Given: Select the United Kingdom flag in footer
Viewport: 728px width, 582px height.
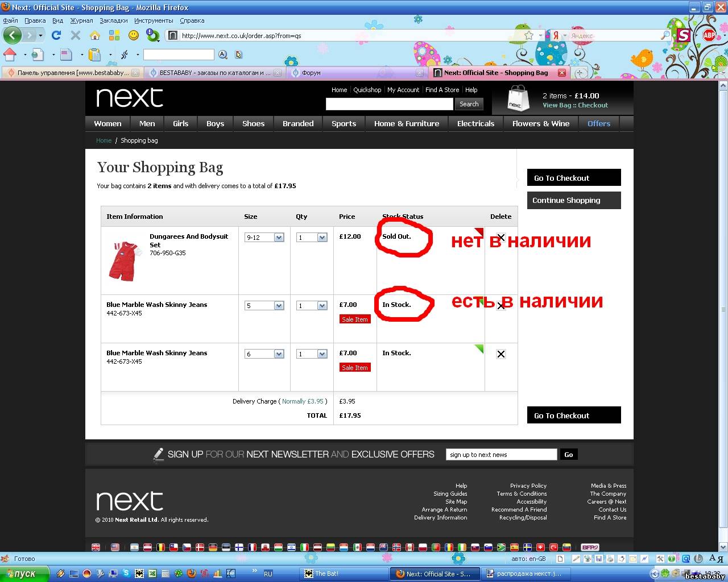Looking at the screenshot, I should click(x=96, y=547).
